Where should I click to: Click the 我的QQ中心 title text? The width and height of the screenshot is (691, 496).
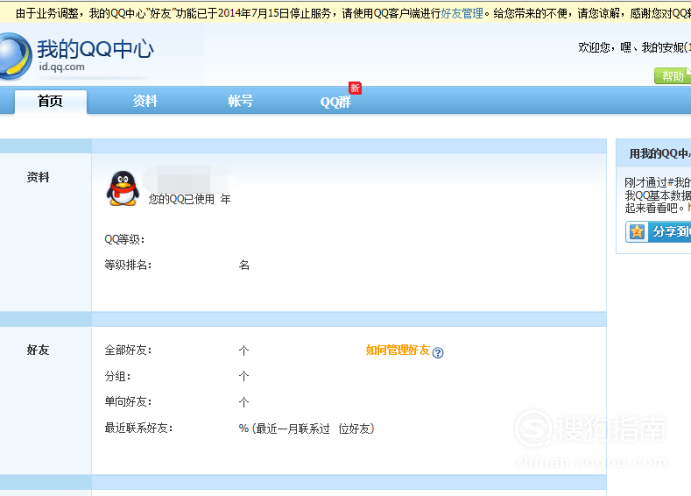pos(96,49)
